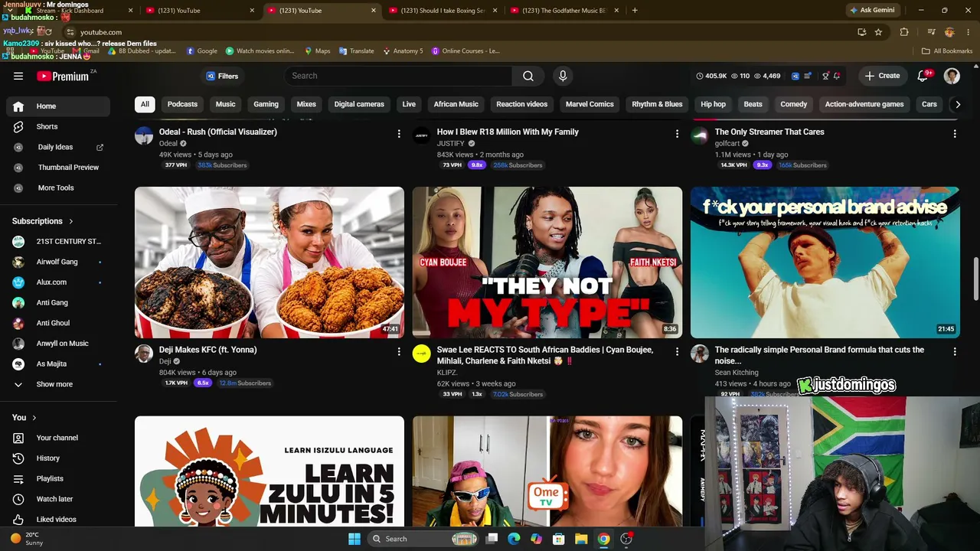Open Chrome three-dot menu
Screen dimensions: 980x551
point(967,32)
